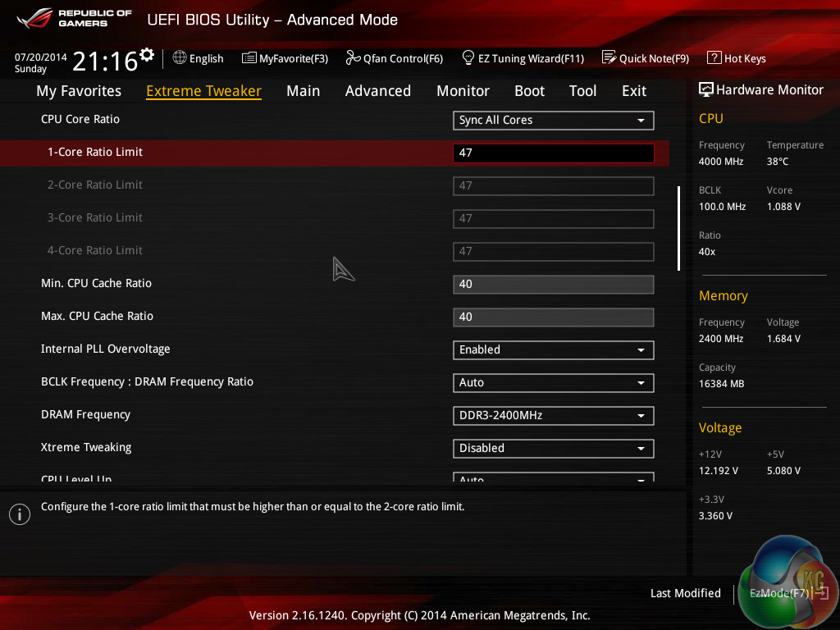Open the Tool tab

tap(583, 91)
